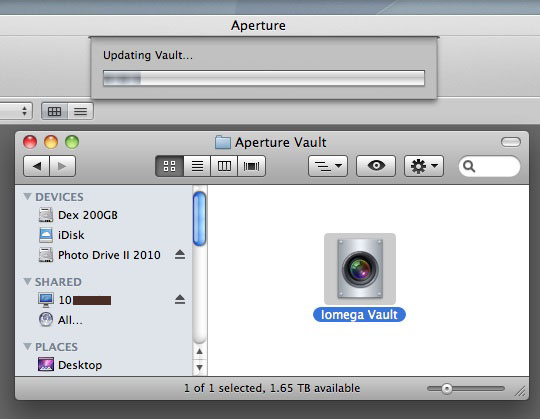Select list view in Aperture window

[81, 111]
